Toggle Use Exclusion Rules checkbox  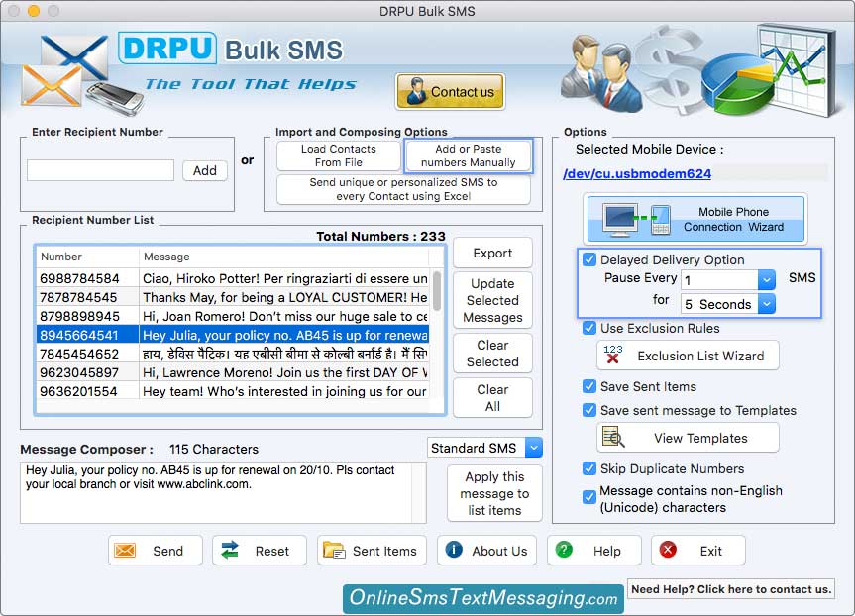589,328
